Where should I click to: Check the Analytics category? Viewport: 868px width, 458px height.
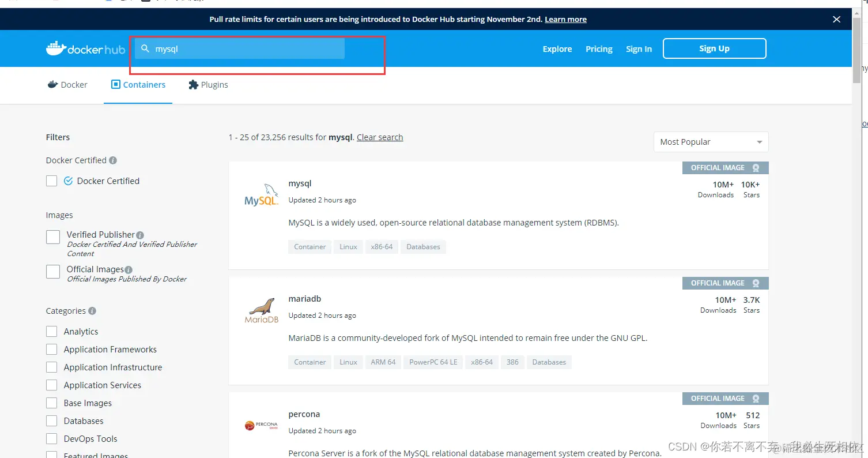(52, 331)
